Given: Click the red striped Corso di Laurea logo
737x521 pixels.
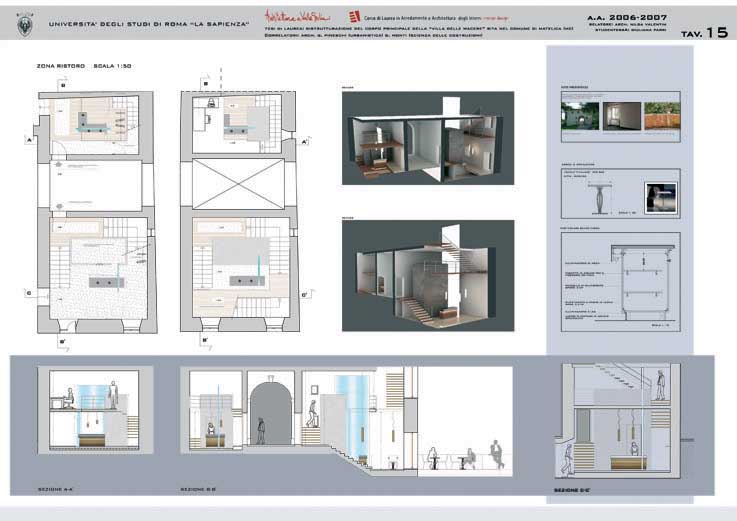Looking at the screenshot, I should point(354,17).
